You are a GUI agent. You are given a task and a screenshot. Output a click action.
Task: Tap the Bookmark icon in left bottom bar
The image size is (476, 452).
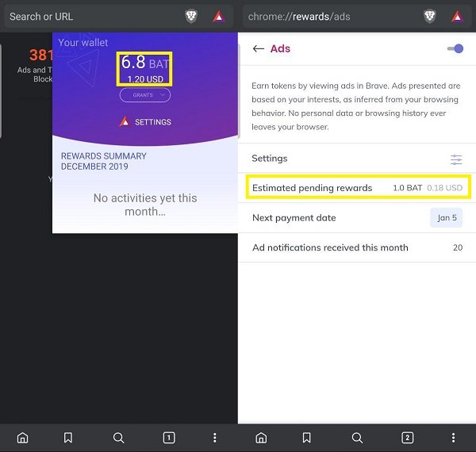coord(68,438)
